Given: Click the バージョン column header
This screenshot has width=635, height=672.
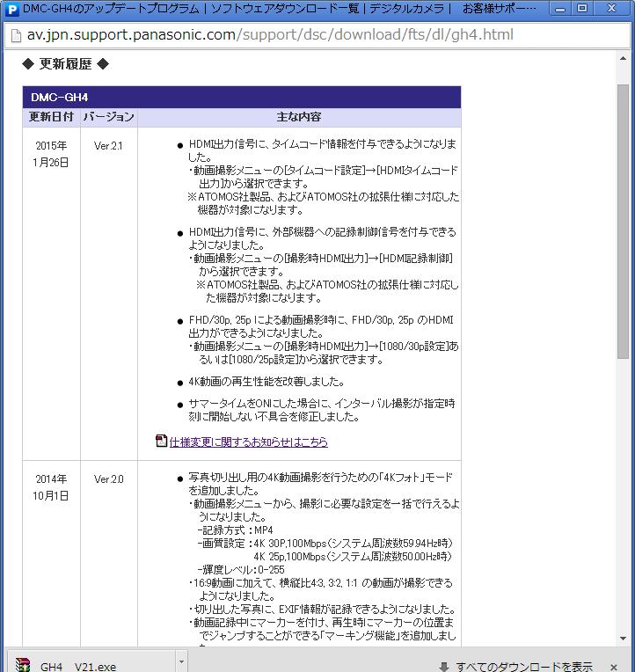Looking at the screenshot, I should (108, 117).
